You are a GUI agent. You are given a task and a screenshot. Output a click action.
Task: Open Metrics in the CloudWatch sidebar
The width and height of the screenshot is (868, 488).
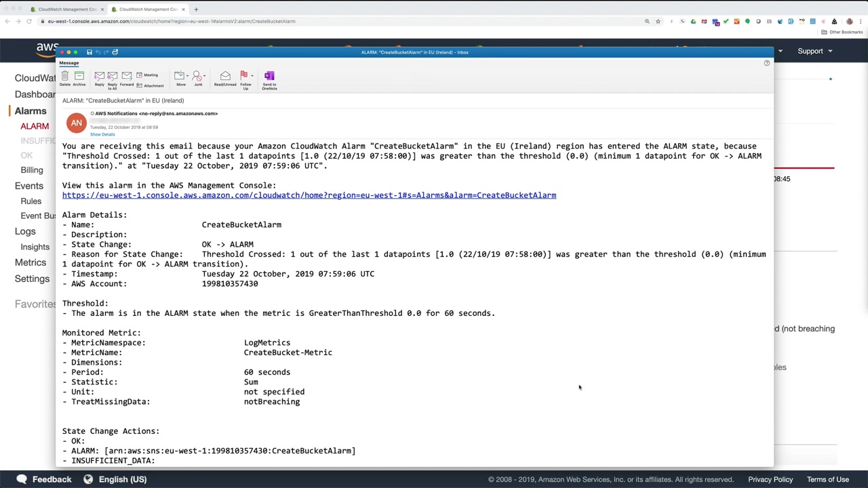point(31,263)
